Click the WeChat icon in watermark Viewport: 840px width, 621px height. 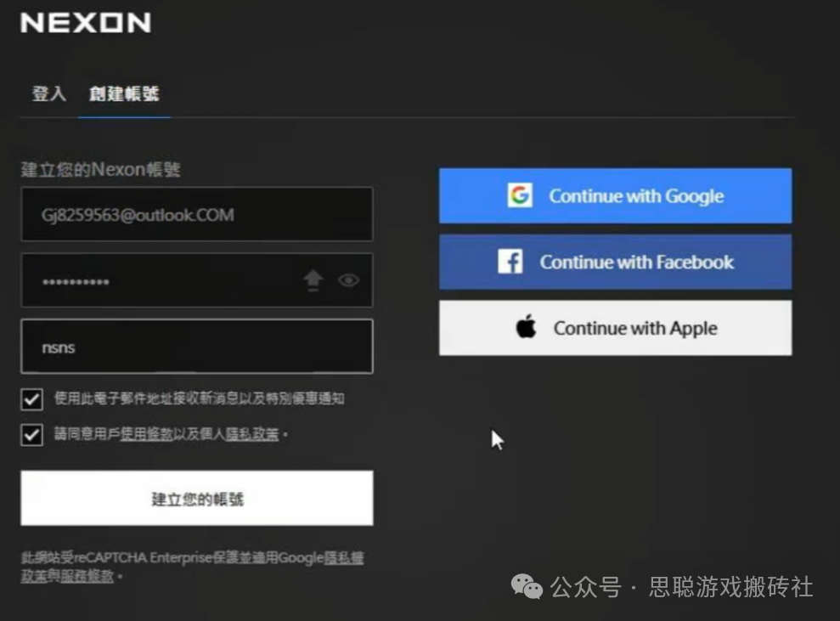527,587
